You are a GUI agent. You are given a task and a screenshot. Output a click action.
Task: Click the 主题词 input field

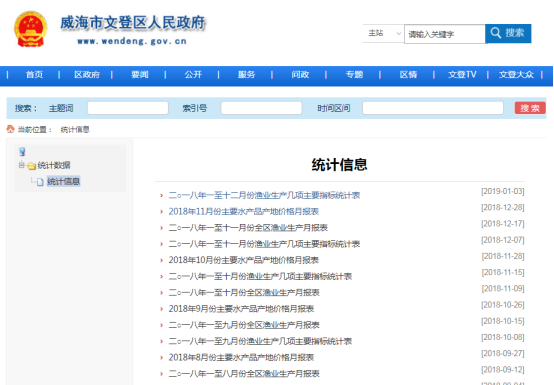coord(128,108)
